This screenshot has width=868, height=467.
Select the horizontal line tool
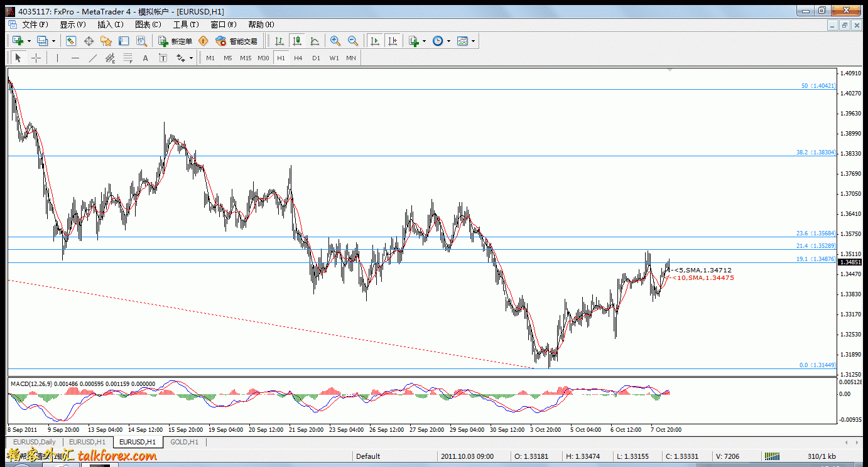click(x=75, y=58)
